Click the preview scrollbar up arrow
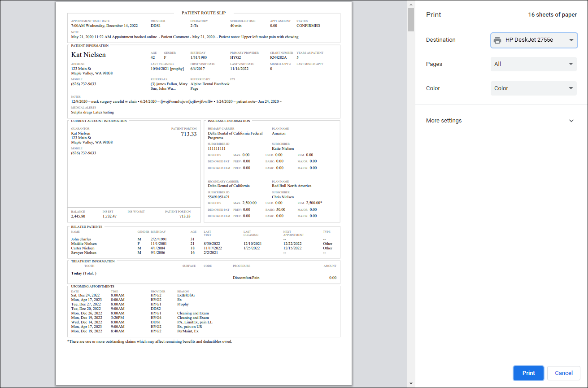The width and height of the screenshot is (588, 388). click(411, 4)
